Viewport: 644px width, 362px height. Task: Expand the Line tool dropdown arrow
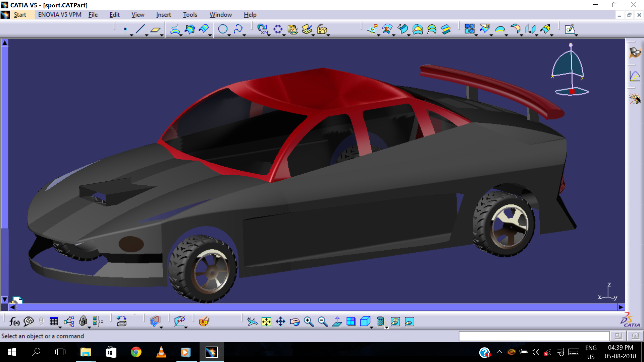point(147,35)
